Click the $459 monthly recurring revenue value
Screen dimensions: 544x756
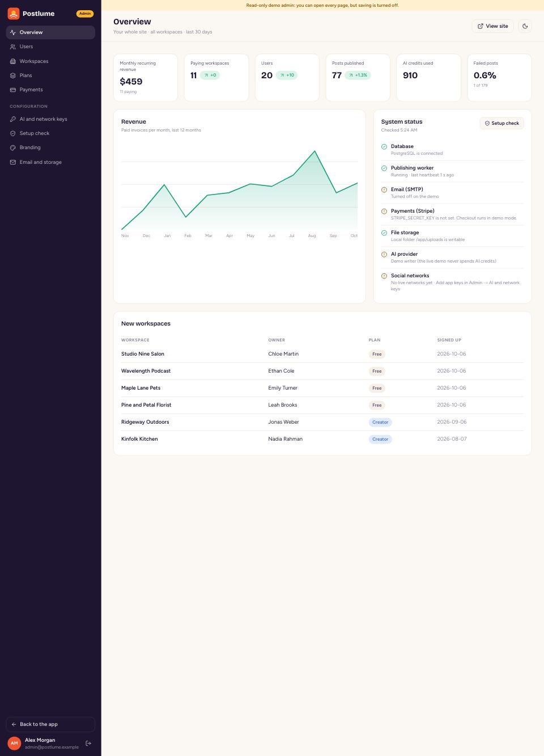point(131,82)
